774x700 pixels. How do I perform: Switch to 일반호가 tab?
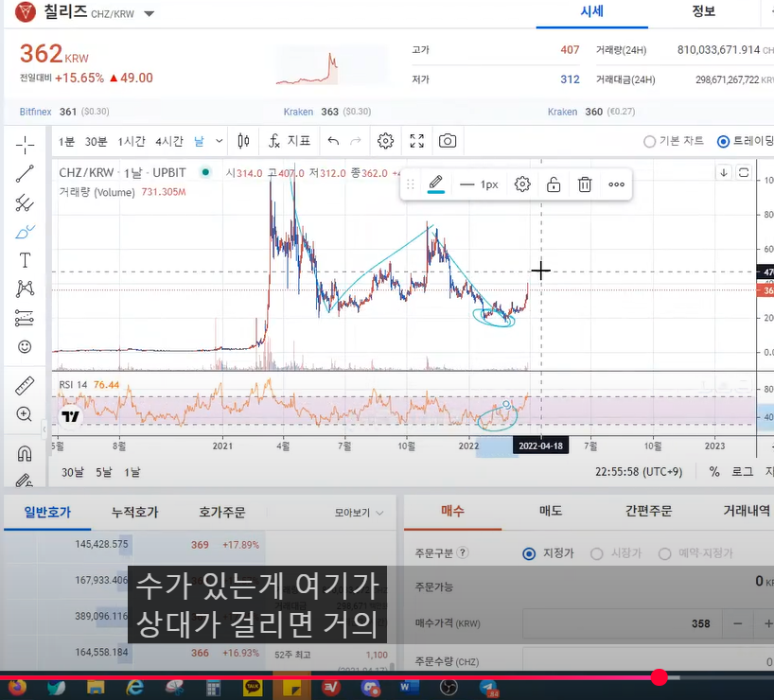47,513
